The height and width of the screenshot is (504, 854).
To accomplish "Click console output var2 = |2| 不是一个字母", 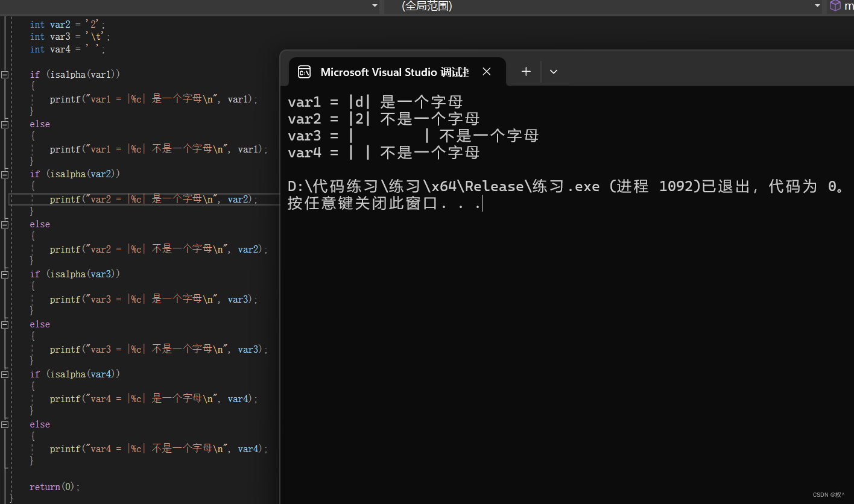I will (x=384, y=119).
